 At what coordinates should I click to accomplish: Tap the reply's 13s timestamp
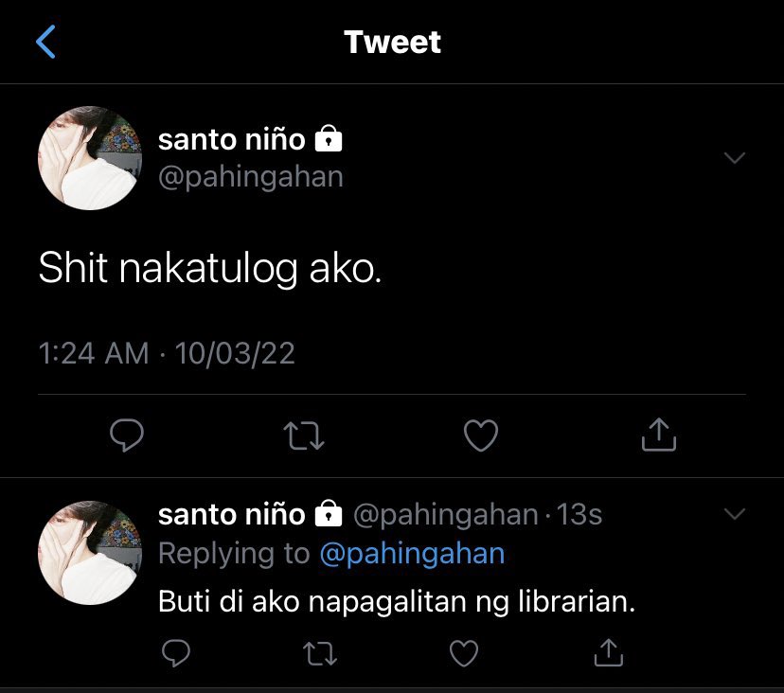click(x=579, y=514)
